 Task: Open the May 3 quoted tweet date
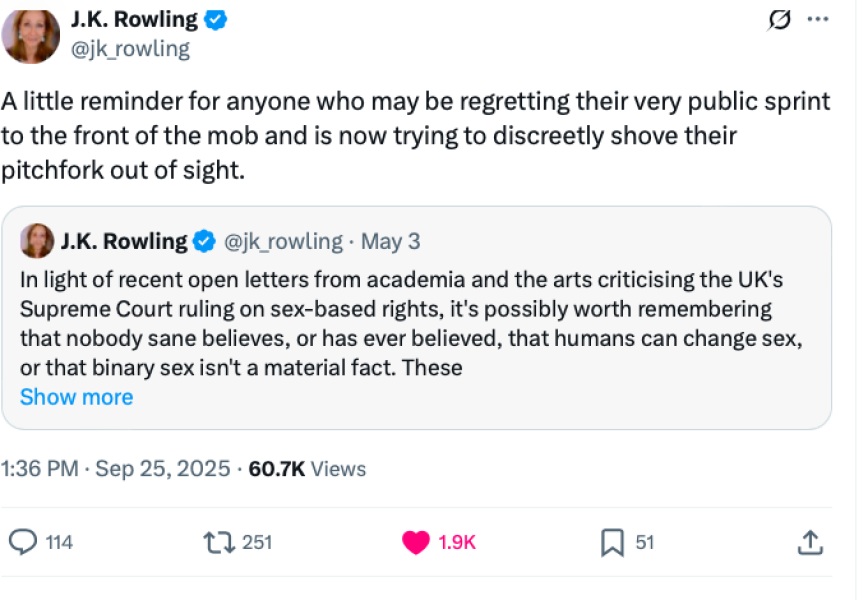[x=390, y=241]
